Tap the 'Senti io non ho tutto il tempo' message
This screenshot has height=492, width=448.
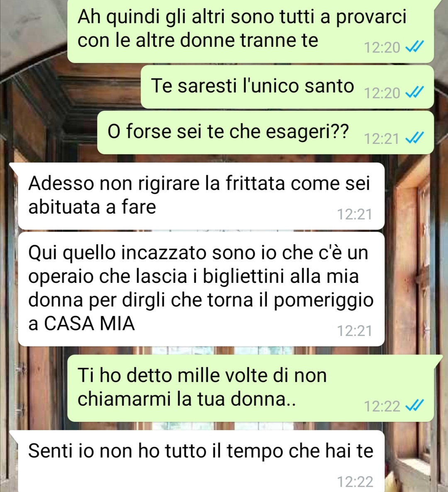pos(201,461)
